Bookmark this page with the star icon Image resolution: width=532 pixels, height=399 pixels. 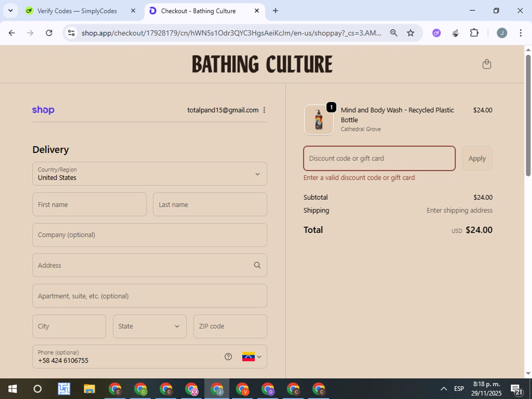tap(411, 33)
